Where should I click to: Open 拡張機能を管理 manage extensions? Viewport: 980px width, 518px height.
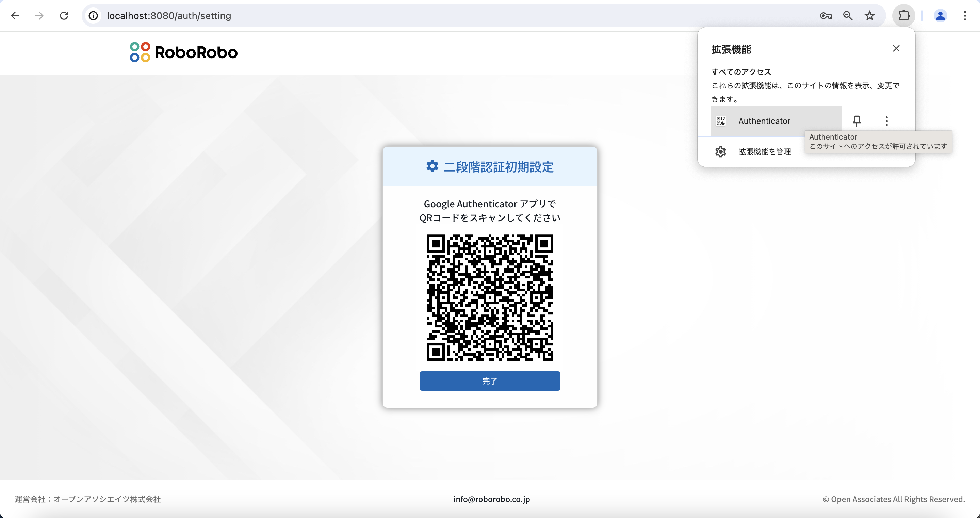coord(764,152)
